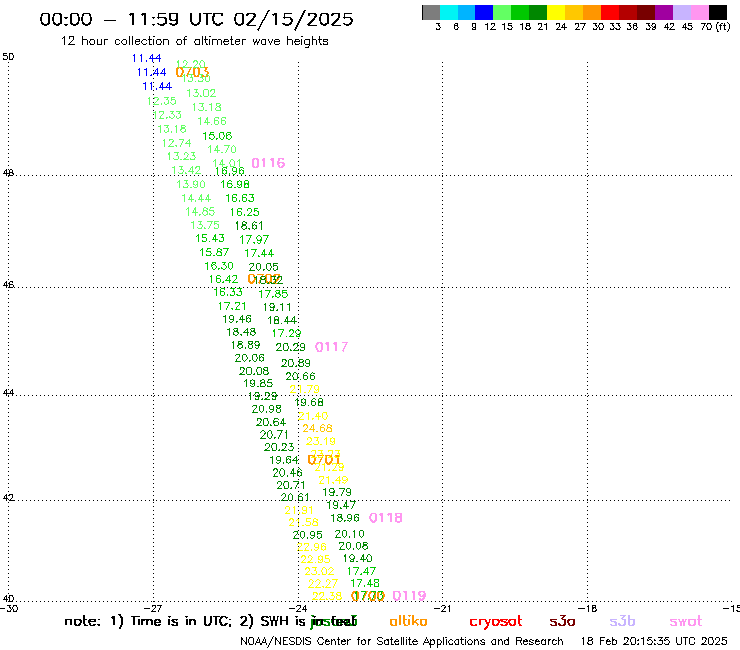
Task: Select the red 'cryosat' satellite label
Action: [496, 621]
